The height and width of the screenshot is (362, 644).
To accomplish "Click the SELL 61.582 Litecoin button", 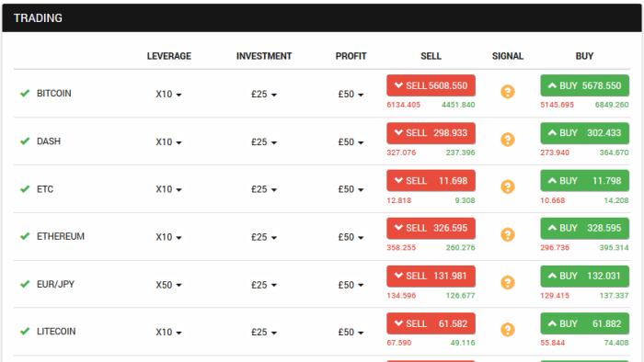I will 431,324.
